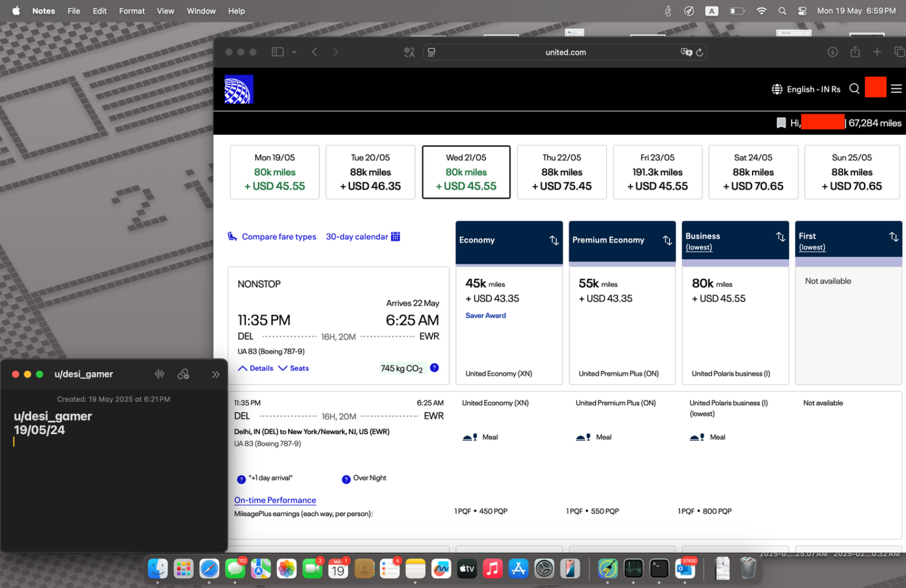This screenshot has width=906, height=588.
Task: Click the Safari share icon
Action: [855, 51]
